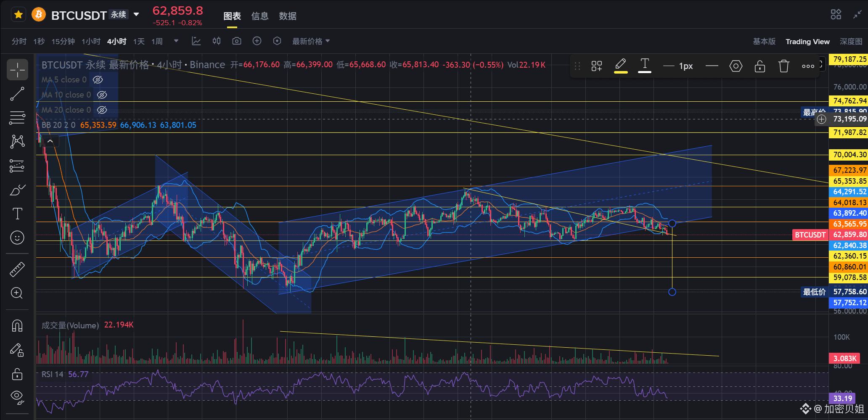Select the trend line drawing tool
The image size is (868, 420).
(17, 94)
